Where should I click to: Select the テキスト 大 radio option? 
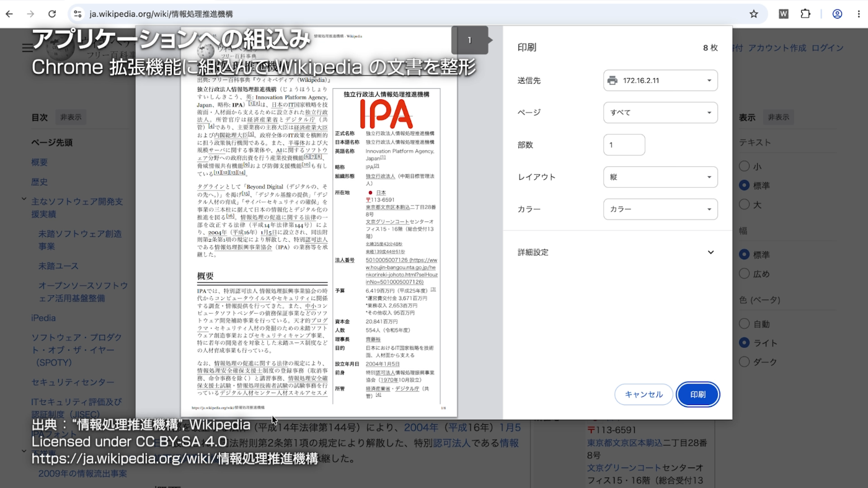point(745,205)
